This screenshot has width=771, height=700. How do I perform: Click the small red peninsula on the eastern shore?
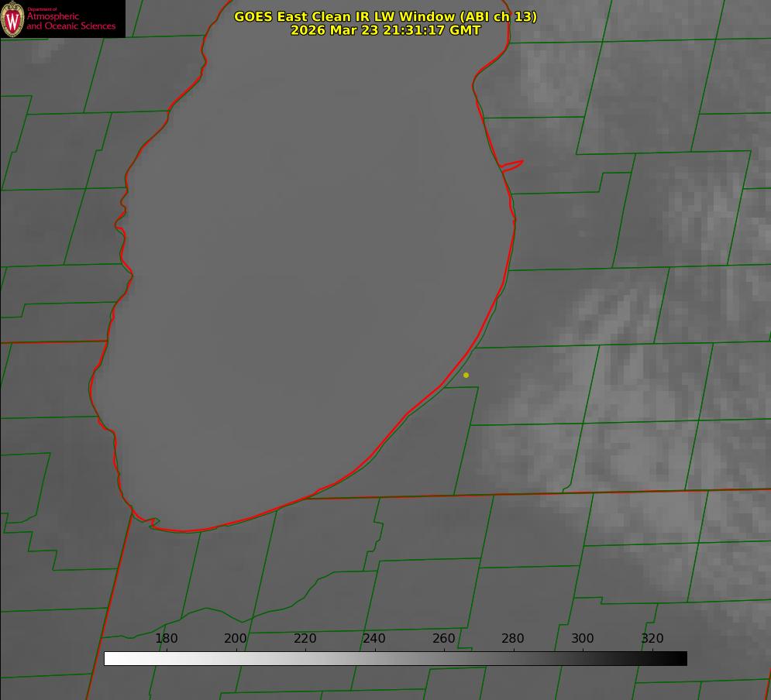513,165
